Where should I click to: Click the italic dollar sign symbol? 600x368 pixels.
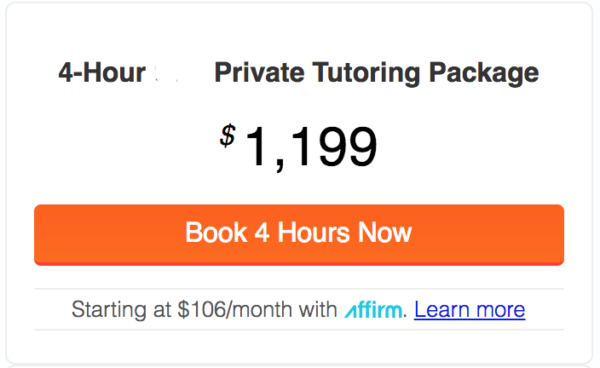click(x=228, y=136)
